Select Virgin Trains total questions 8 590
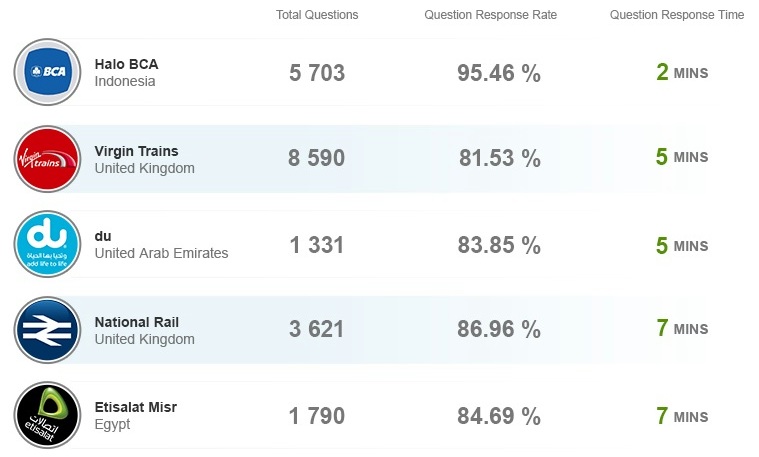 [x=317, y=158]
